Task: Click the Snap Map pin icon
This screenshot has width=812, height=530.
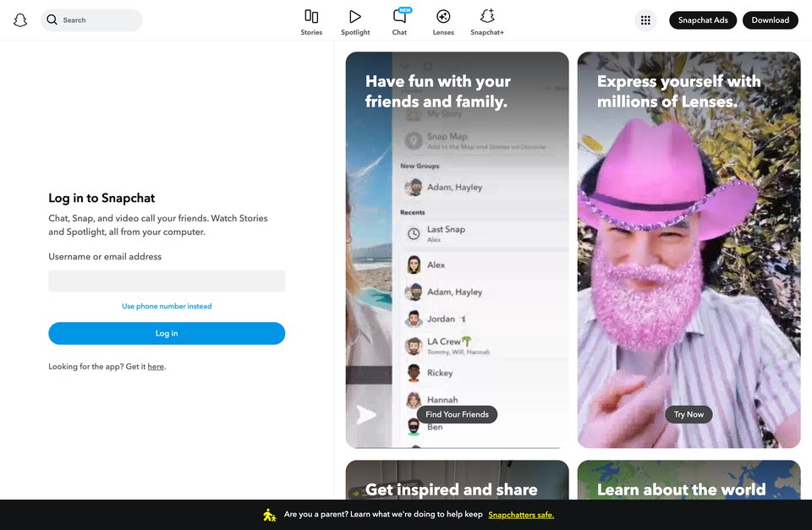Action: tap(414, 141)
